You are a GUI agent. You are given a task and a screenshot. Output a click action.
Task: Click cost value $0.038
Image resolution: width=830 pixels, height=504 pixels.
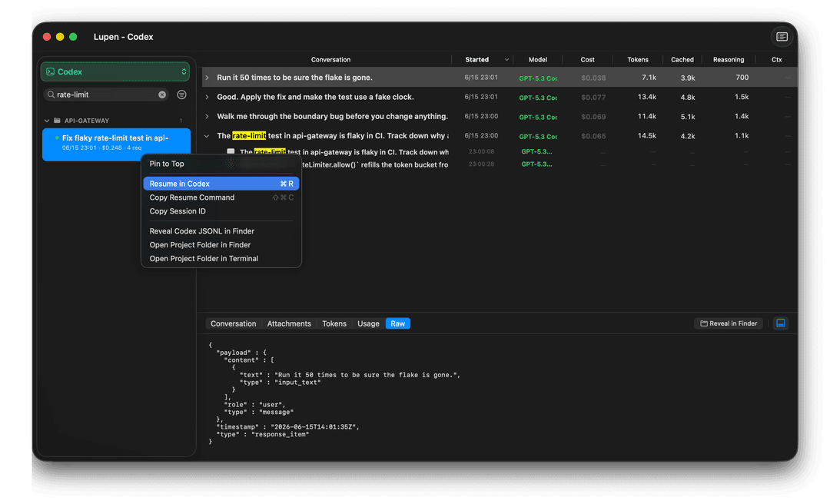coord(593,78)
